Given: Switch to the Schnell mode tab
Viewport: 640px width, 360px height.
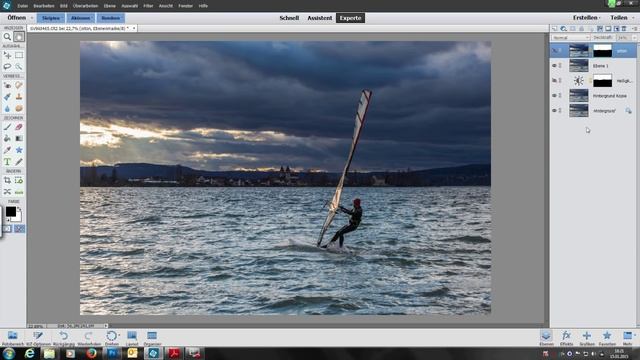Looking at the screenshot, I should pos(289,18).
